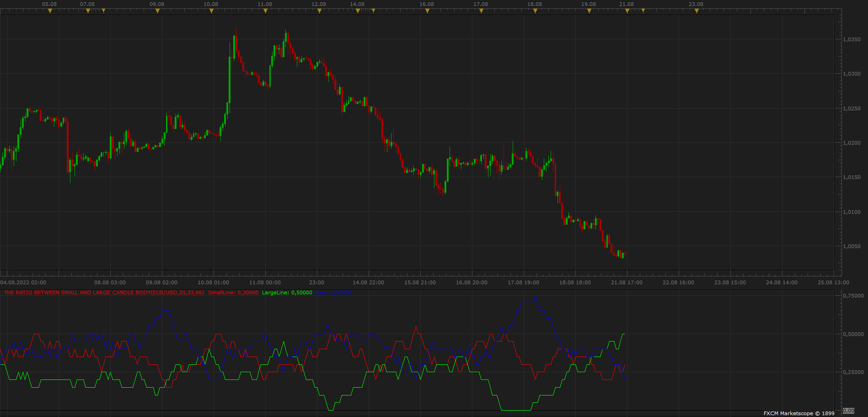Image resolution: width=868 pixels, height=417 pixels.
Task: Click the 15.08 21:00 time axis label
Action: pyautogui.click(x=420, y=282)
